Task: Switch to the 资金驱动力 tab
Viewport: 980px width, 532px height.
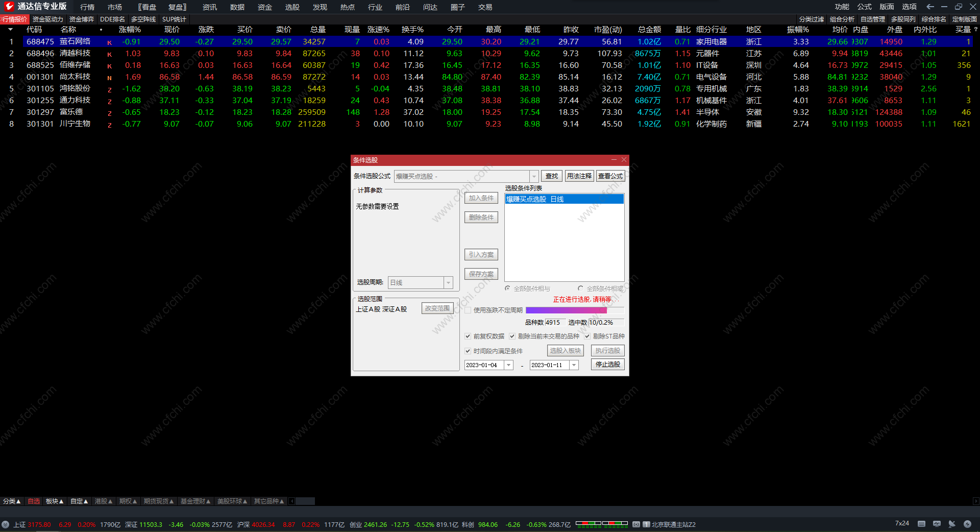Action: (48, 19)
